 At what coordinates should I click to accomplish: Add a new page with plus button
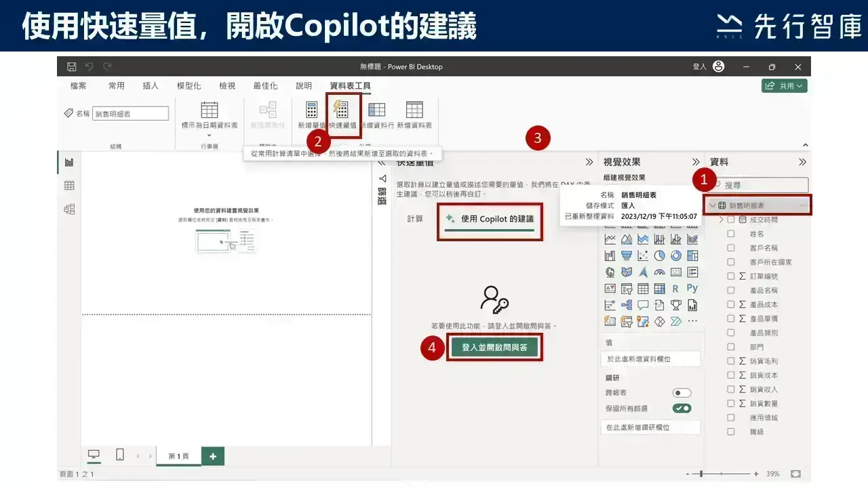(x=213, y=456)
